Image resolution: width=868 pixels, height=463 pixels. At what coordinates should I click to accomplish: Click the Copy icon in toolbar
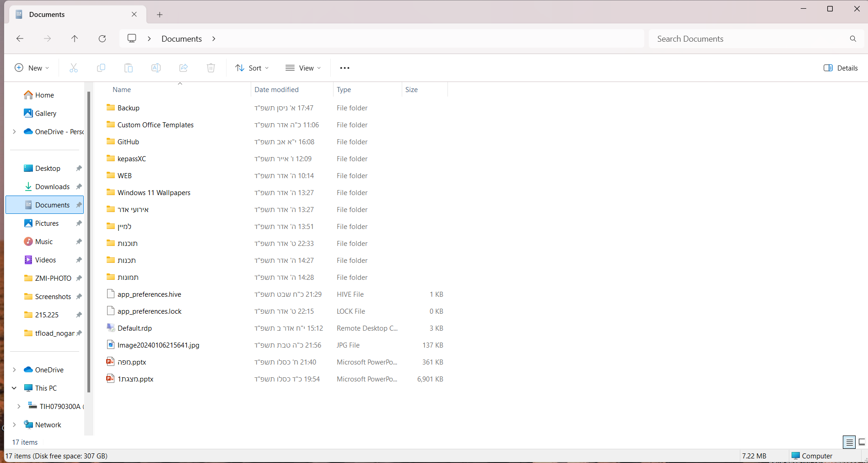pos(101,68)
